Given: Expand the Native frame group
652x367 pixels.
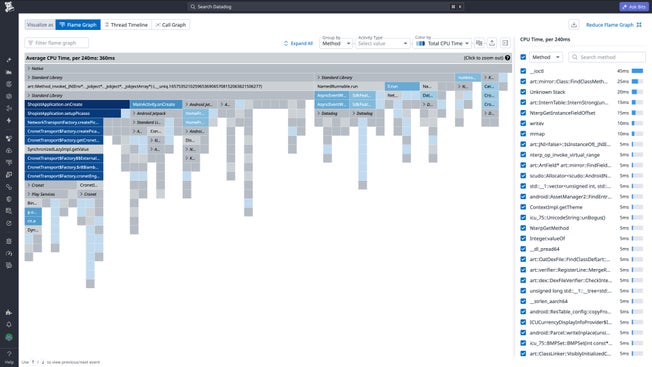Looking at the screenshot, I should tap(29, 69).
